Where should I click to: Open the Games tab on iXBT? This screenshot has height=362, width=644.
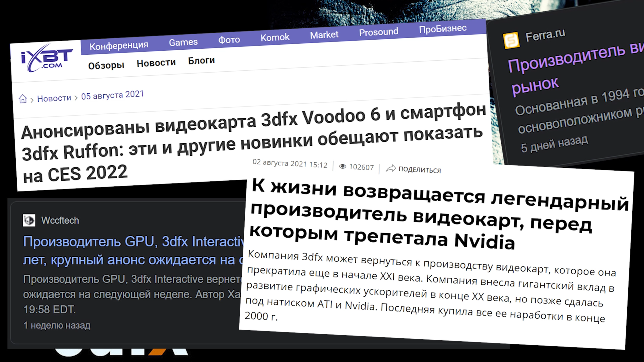pos(183,42)
